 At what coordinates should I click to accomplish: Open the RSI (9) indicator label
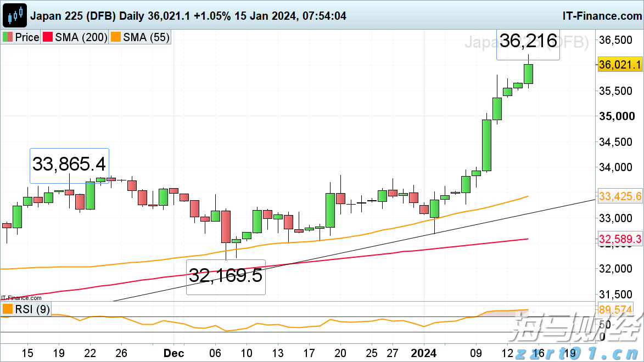tap(32, 310)
